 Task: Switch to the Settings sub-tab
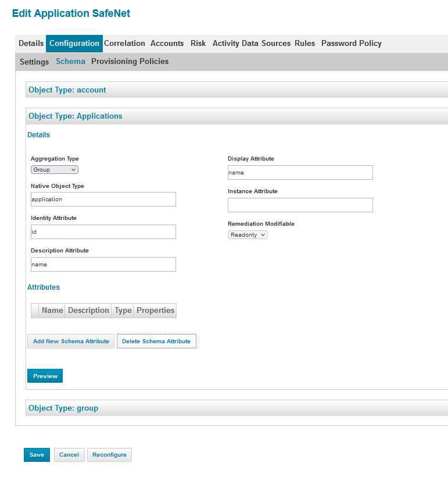point(34,62)
